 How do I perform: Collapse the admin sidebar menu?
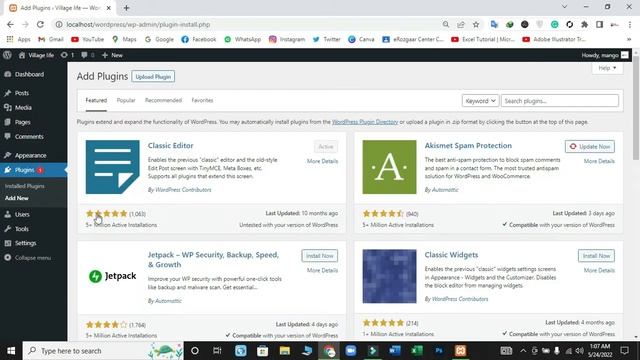click(33, 258)
